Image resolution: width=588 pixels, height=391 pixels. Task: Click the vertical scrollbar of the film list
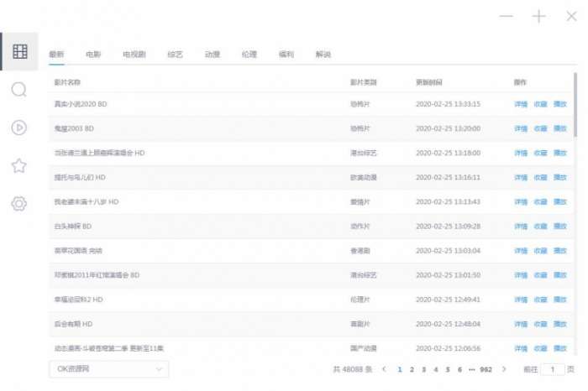pyautogui.click(x=575, y=105)
